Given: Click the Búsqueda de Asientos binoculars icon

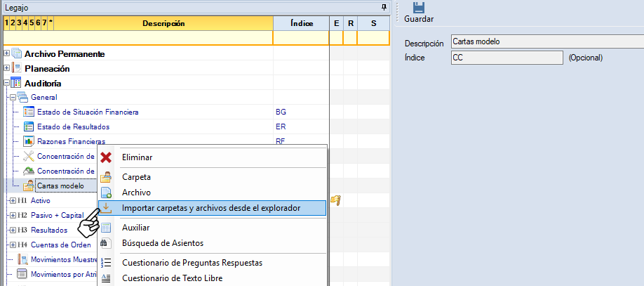Looking at the screenshot, I should click(x=106, y=243).
